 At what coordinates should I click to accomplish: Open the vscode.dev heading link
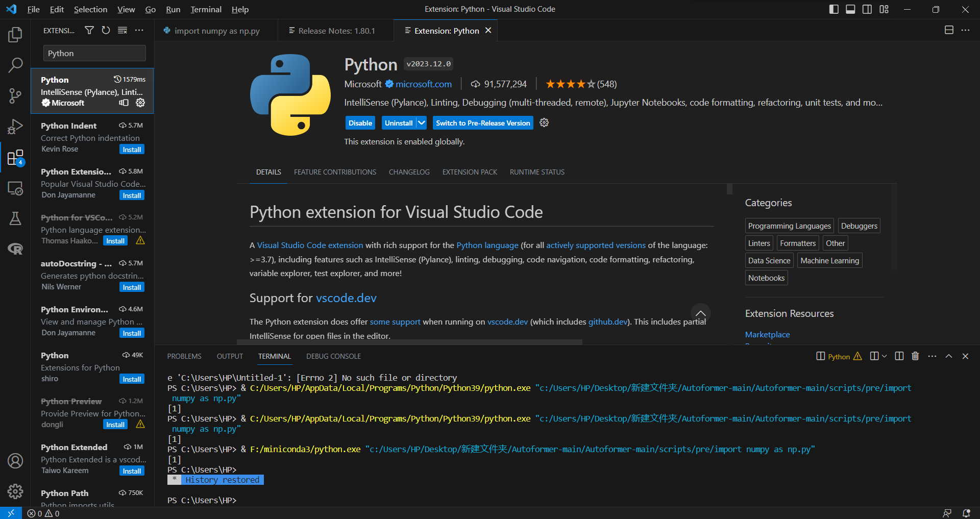tap(346, 298)
